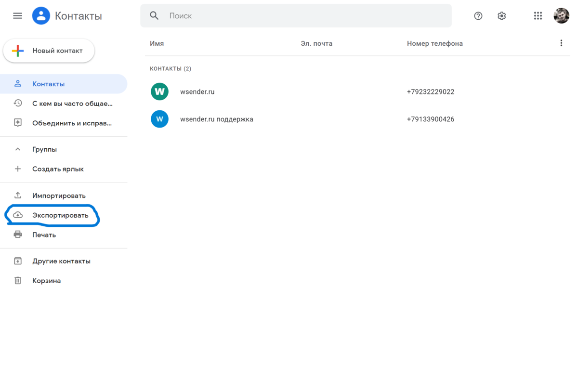The height and width of the screenshot is (392, 578).
Task: Click the colorful plus icon
Action: [18, 51]
